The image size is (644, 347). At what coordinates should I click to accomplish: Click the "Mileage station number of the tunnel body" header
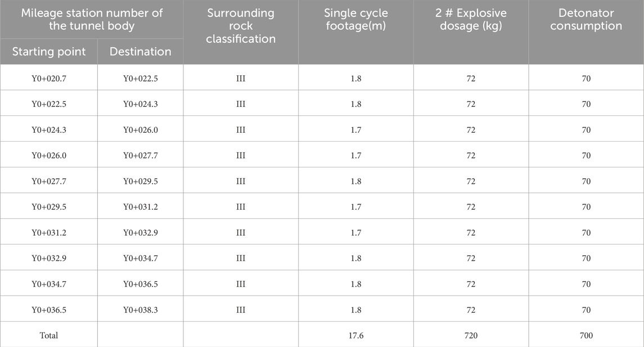point(92,19)
